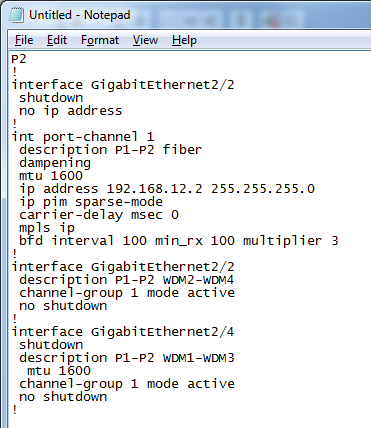Click 'description P1-P2 fiber' text line

click(x=110, y=150)
